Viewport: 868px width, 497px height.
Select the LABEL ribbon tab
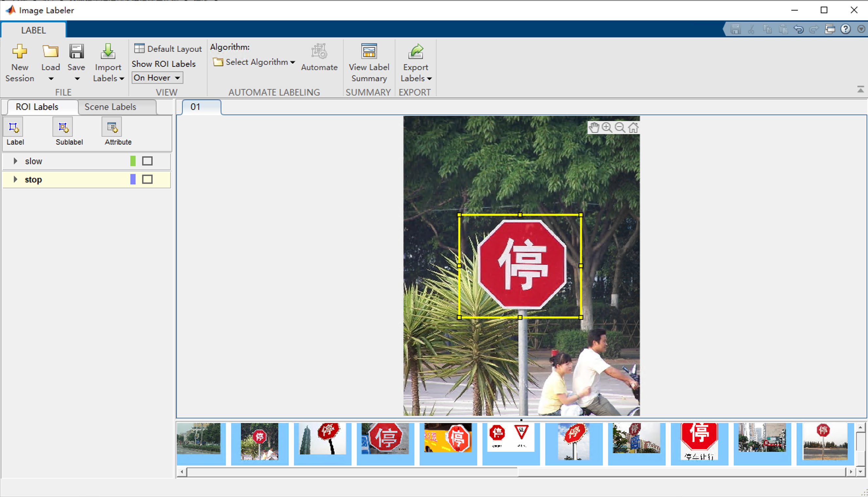coord(33,30)
